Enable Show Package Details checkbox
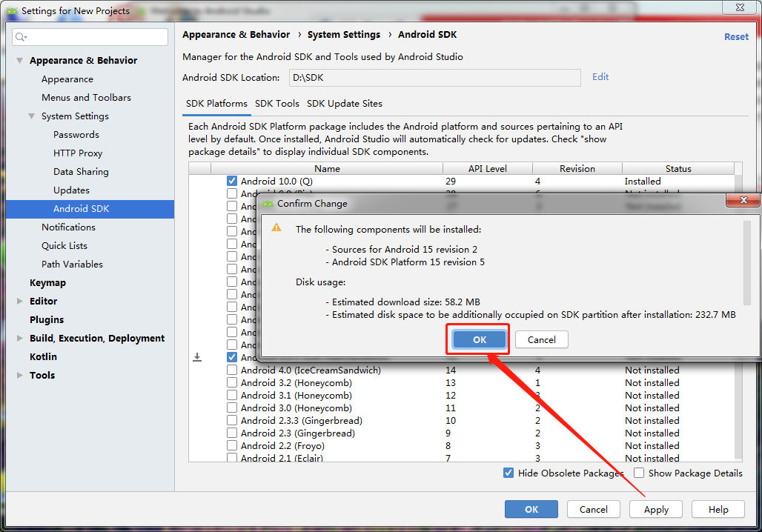This screenshot has width=762, height=532. (x=639, y=473)
